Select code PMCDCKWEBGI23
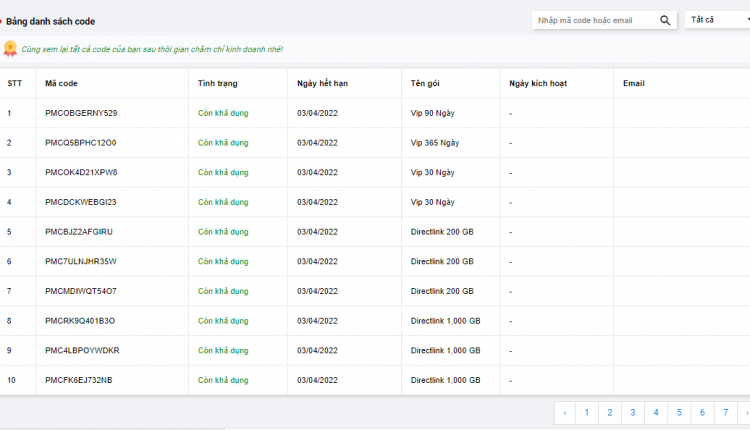This screenshot has width=750, height=430. coord(81,202)
